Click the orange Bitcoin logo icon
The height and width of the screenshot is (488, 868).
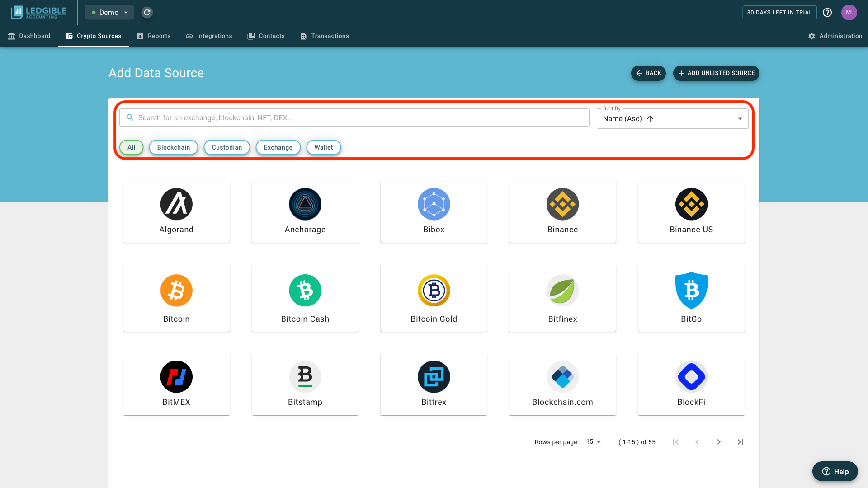coord(176,291)
